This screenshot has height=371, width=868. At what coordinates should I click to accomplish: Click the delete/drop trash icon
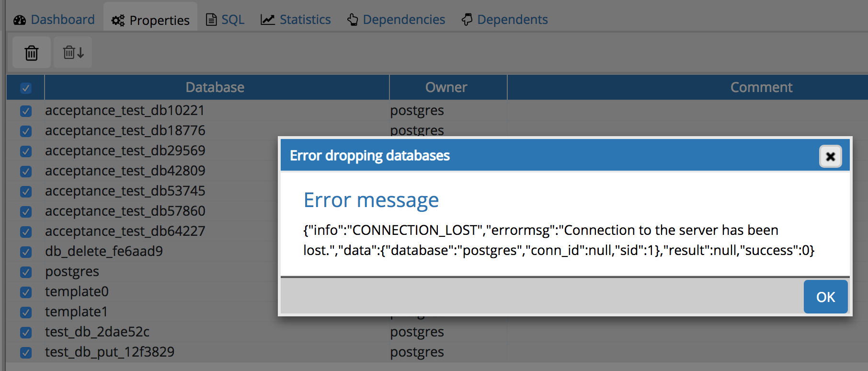pos(32,53)
